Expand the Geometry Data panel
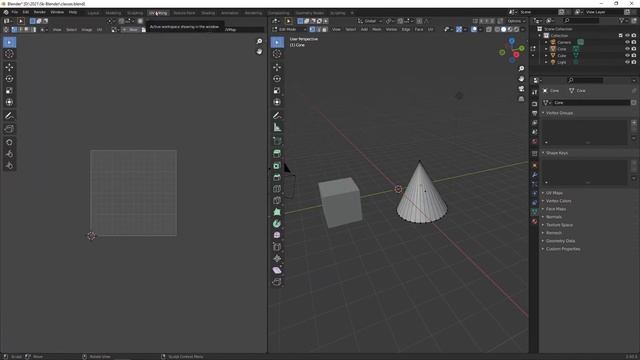The width and height of the screenshot is (640, 360). (x=543, y=241)
